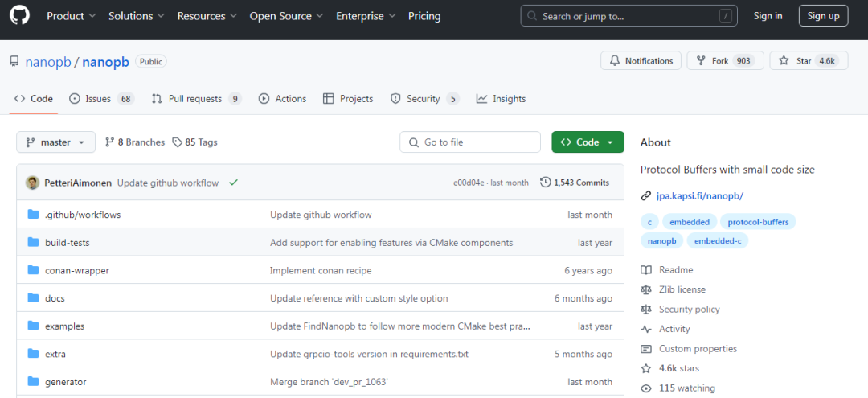This screenshot has height=398, width=868.
Task: Click the branches icon beside 8 Branches
Action: pos(110,142)
